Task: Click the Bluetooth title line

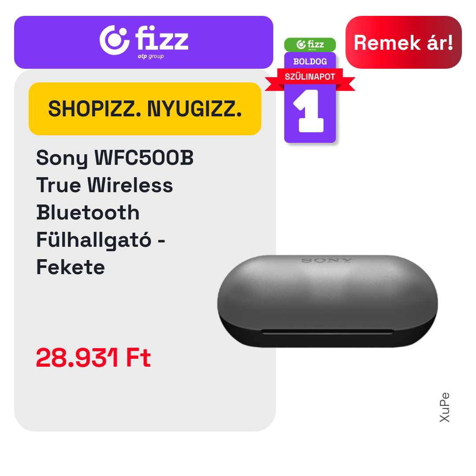Action: click(88, 212)
